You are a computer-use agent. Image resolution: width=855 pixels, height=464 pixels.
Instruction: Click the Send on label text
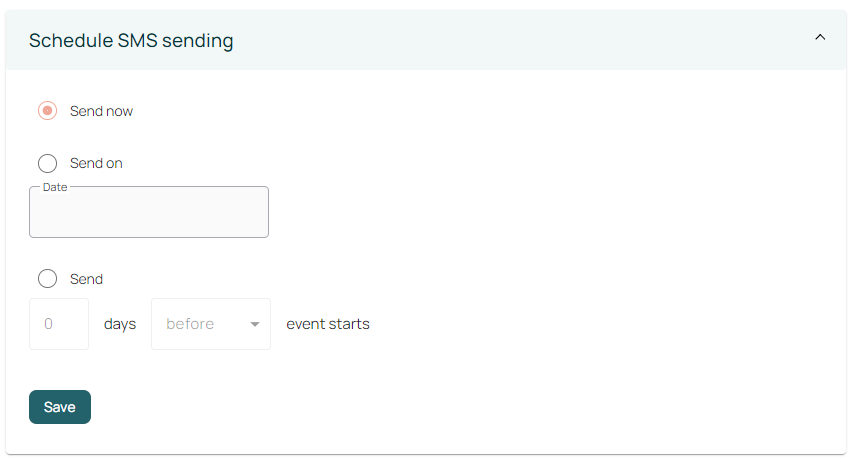[x=96, y=163]
